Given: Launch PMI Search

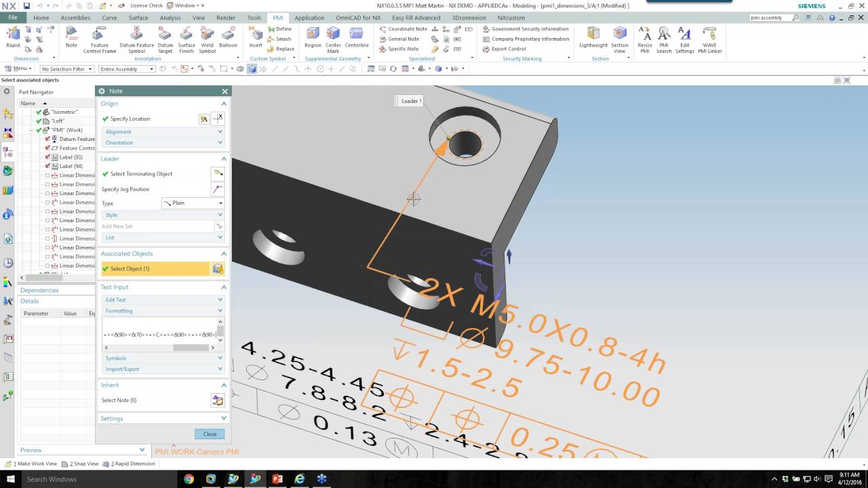Looking at the screenshot, I should (x=664, y=40).
